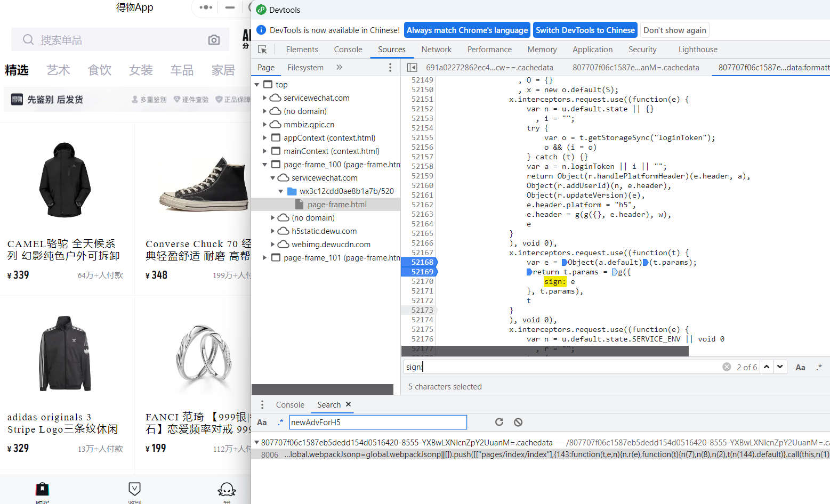Open the Lighthouse tab
The height and width of the screenshot is (504, 830).
[698, 50]
